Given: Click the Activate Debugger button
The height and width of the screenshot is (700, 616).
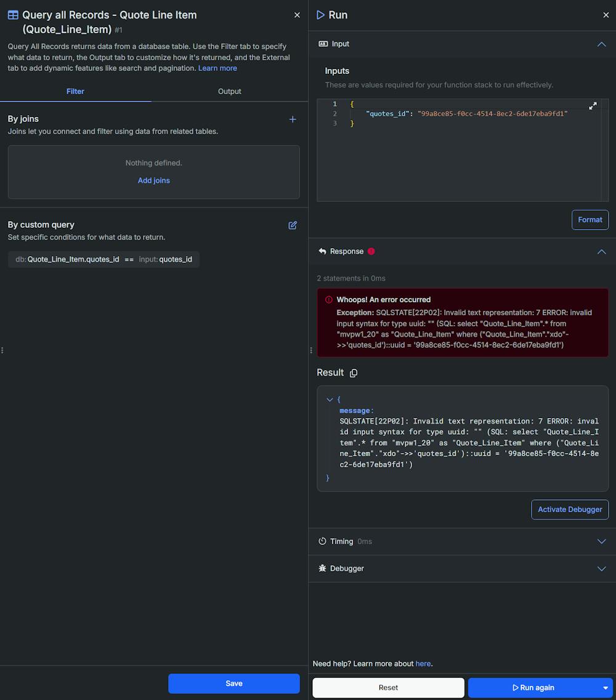Looking at the screenshot, I should click(x=570, y=509).
